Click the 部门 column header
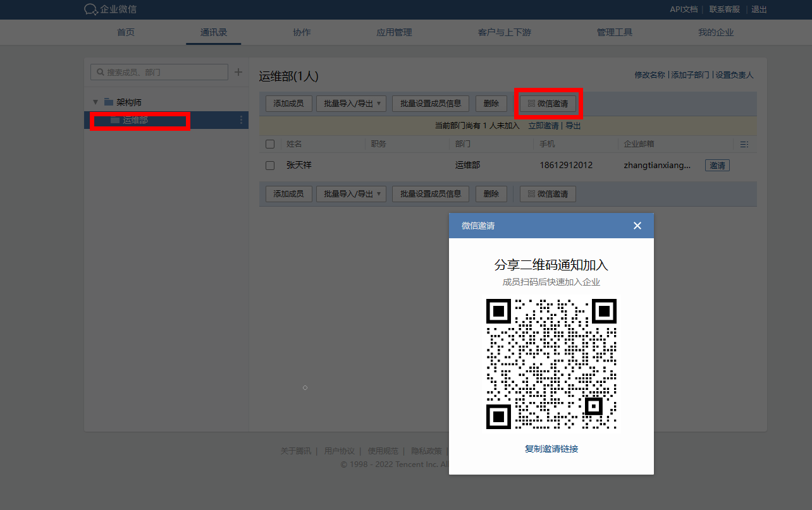Viewport: 812px width, 510px height. click(463, 144)
